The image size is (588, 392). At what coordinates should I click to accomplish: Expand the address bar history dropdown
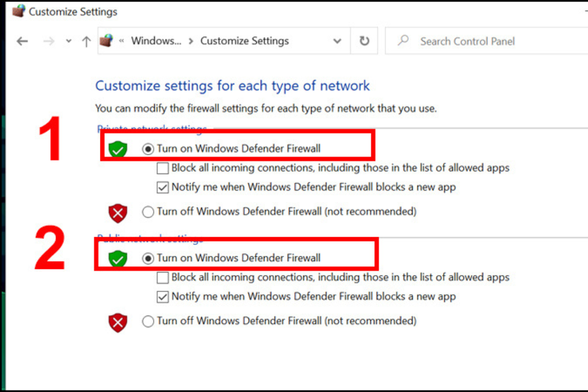[337, 41]
